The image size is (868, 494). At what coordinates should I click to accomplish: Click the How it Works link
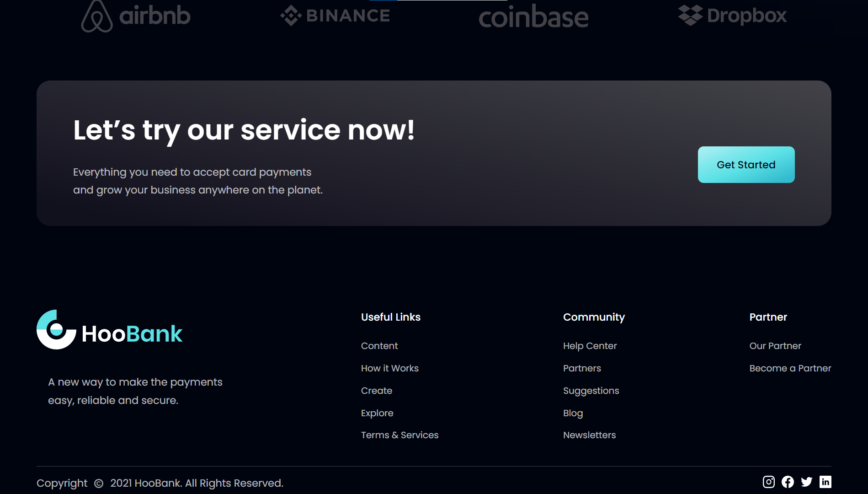[389, 368]
